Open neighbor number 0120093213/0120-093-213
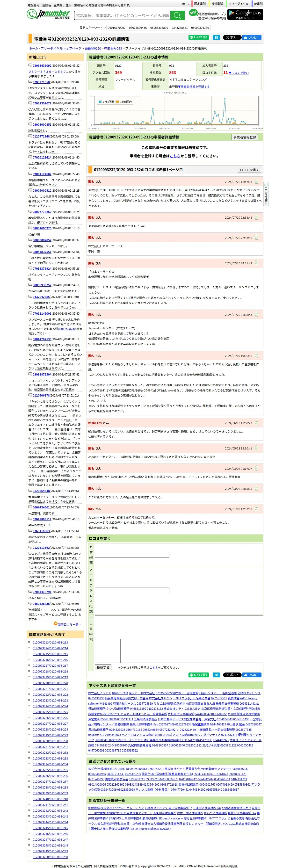This screenshot has height=868, width=290. pyautogui.click(x=50, y=643)
